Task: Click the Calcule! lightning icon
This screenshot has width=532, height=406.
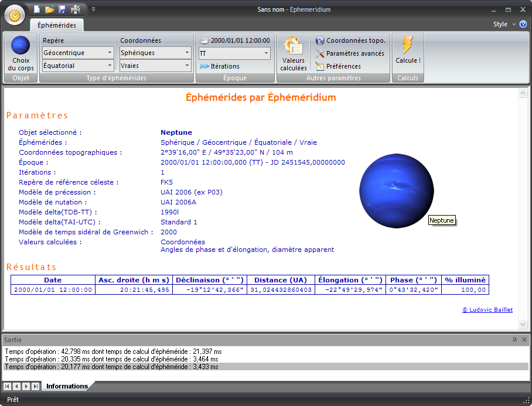Action: pyautogui.click(x=408, y=51)
